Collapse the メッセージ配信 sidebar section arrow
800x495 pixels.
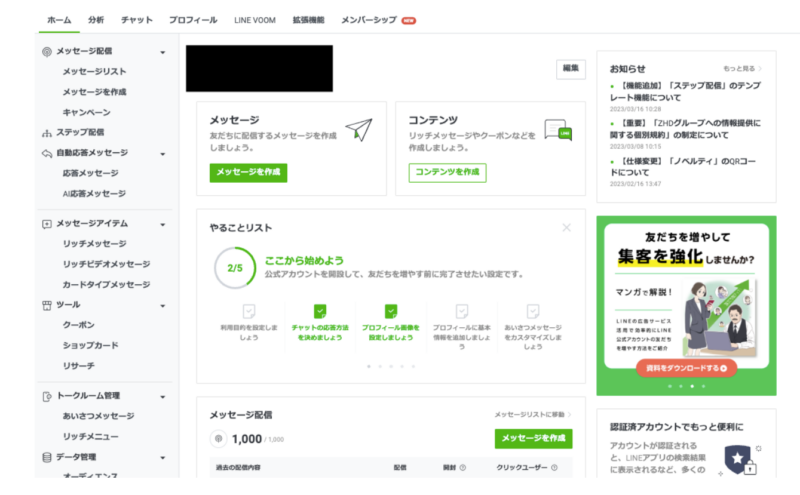coord(163,52)
